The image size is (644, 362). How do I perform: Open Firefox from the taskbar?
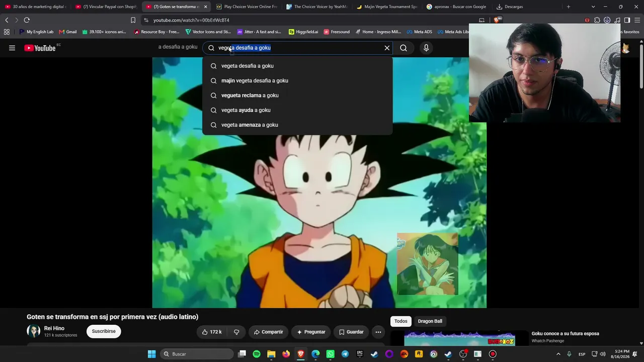(x=286, y=354)
